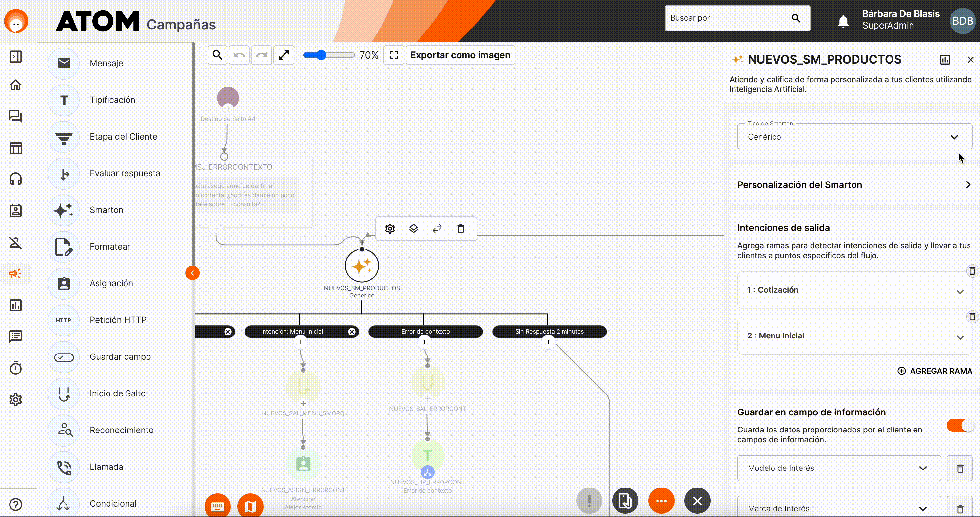Select the Smarton node icon in palette
This screenshot has height=517, width=980.
[64, 210]
